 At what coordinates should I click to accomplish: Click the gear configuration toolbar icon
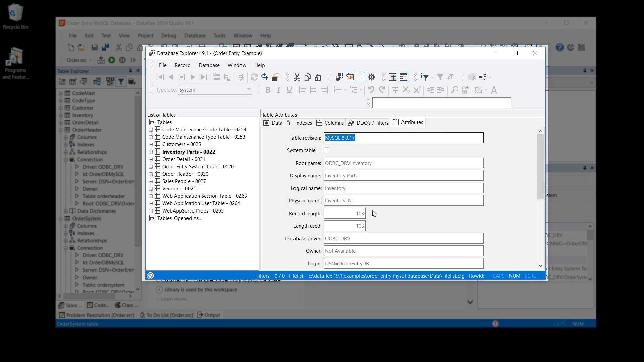pos(372,77)
